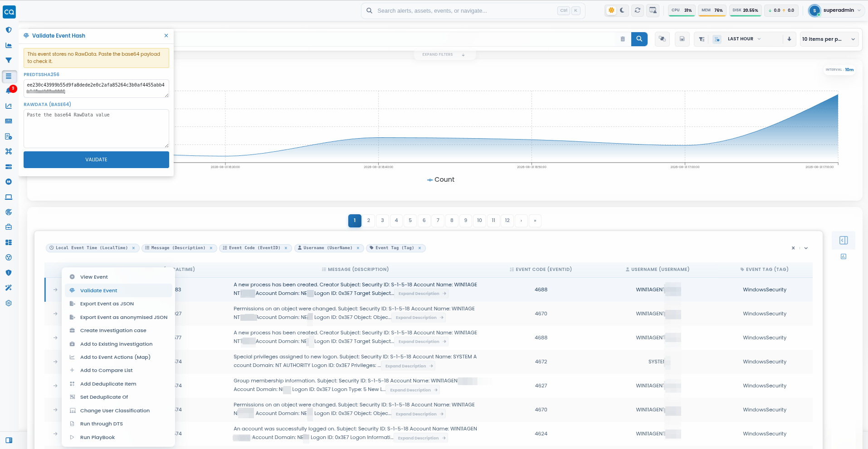Choose Export Event as JSON
Image resolution: width=868 pixels, height=449 pixels.
[119, 304]
